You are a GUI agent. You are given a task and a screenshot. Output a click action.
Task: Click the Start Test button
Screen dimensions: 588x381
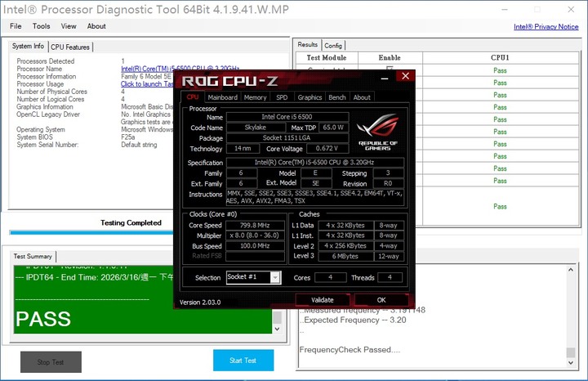(x=243, y=361)
